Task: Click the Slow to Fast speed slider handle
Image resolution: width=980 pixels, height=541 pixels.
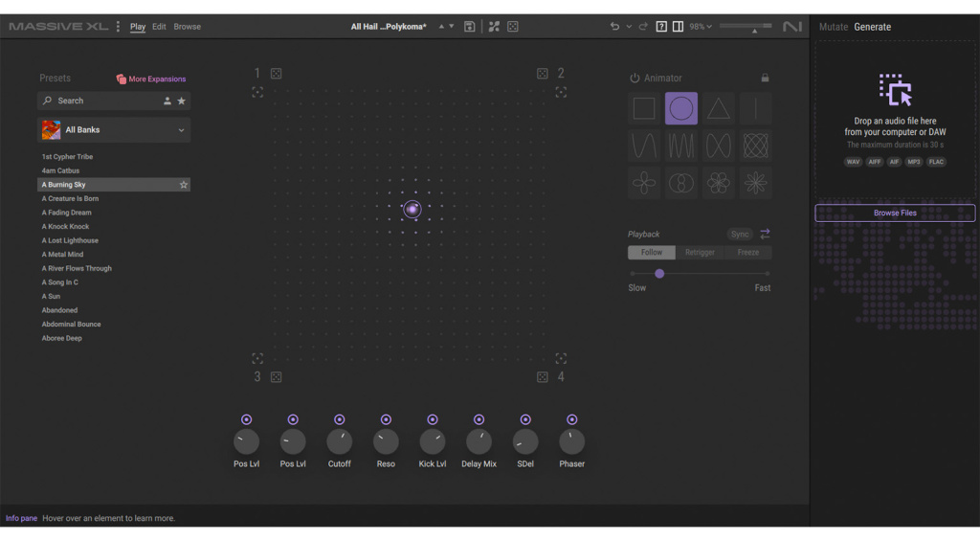Action: 659,273
